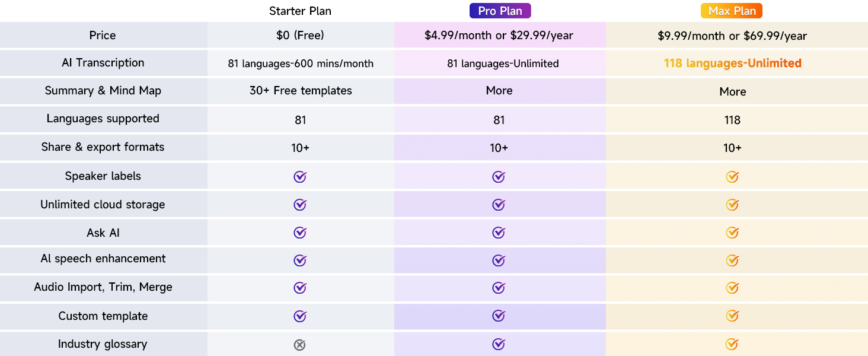Click Starter Plan 30+ Free templates text

(301, 91)
